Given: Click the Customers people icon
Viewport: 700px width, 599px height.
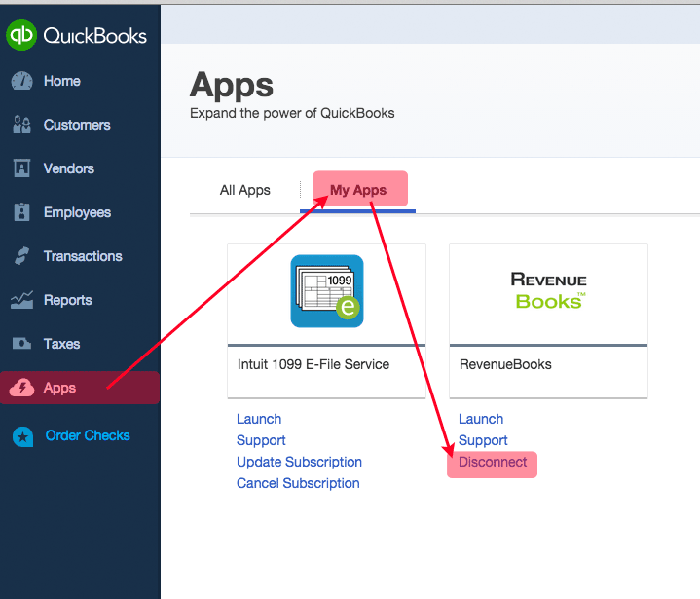Looking at the screenshot, I should pyautogui.click(x=21, y=125).
